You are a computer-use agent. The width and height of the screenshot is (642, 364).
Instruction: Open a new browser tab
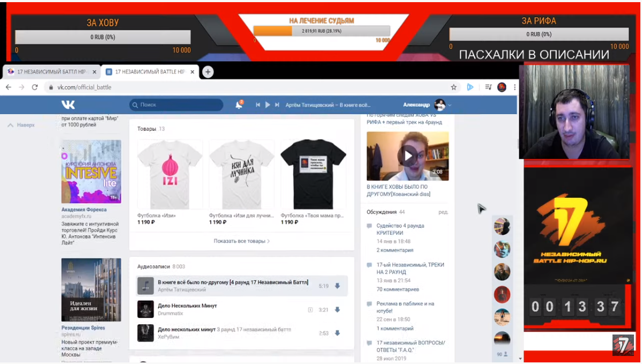[208, 72]
